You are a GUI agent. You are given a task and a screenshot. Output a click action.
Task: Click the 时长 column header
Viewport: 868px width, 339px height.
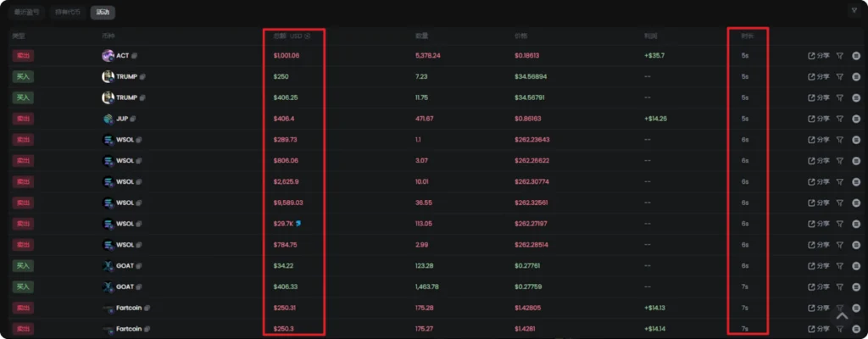tap(748, 36)
